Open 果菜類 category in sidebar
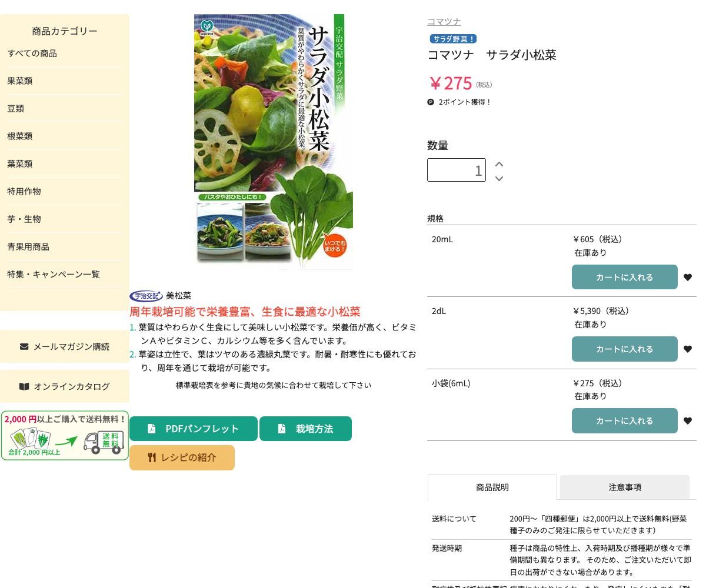The height and width of the screenshot is (588, 706). click(x=20, y=81)
